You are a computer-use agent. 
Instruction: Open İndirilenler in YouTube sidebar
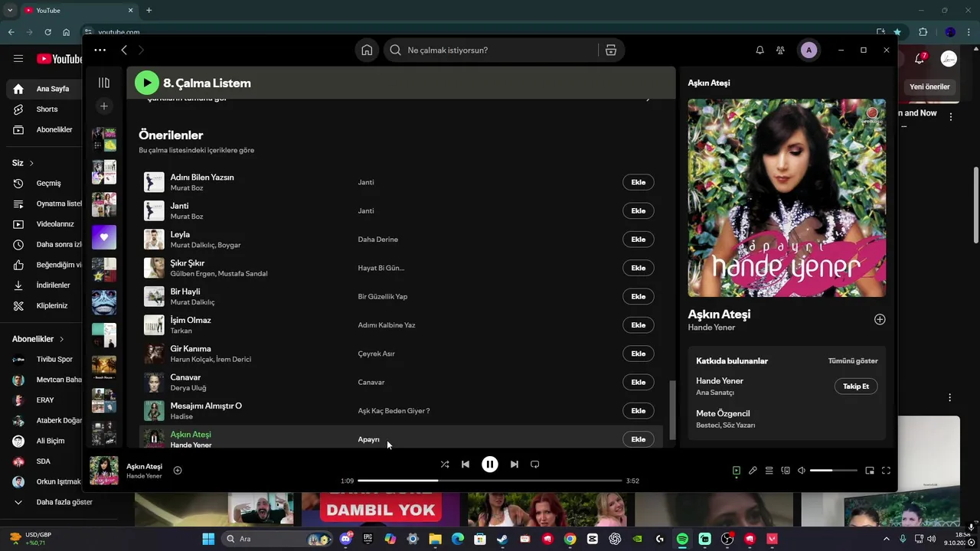coord(42,285)
